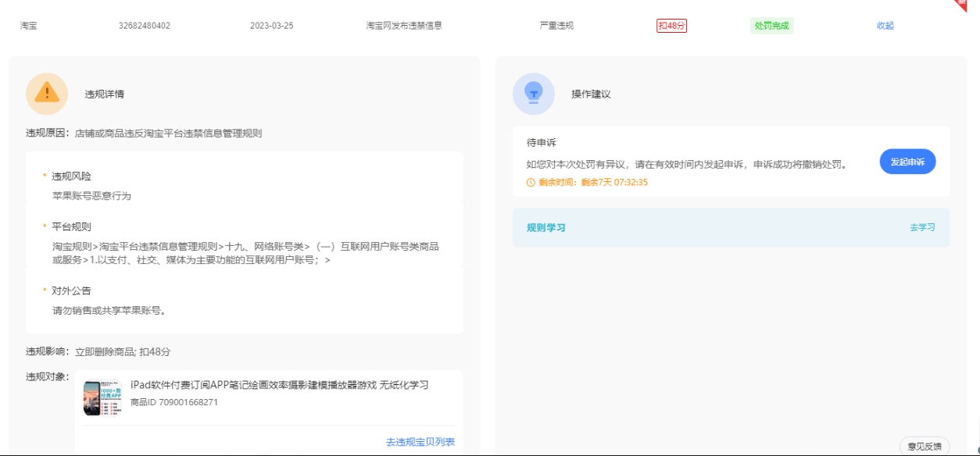Select violation number 32682480402
This screenshot has width=980, height=456.
click(145, 26)
